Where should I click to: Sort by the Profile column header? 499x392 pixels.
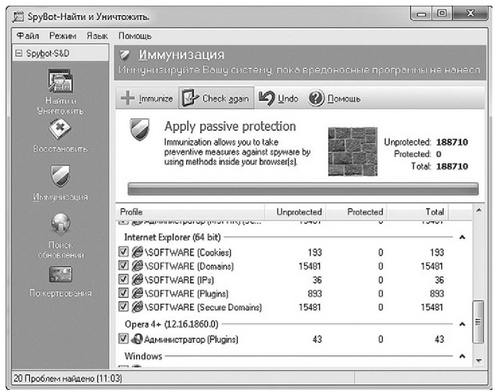point(191,212)
